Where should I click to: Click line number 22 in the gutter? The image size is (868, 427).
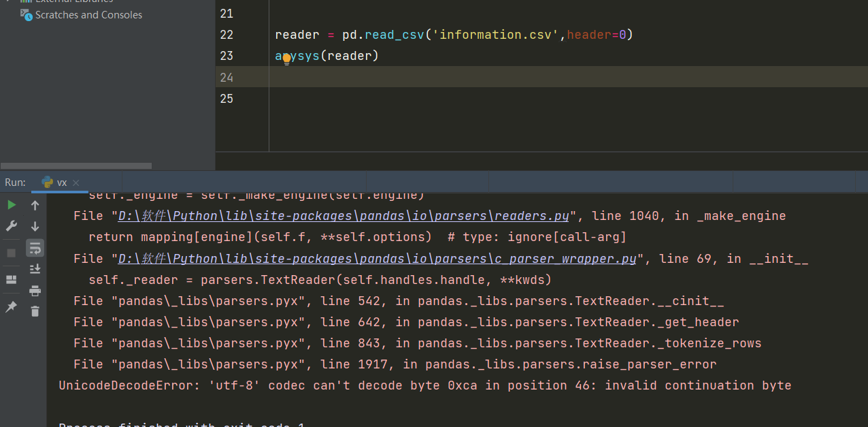coord(227,35)
